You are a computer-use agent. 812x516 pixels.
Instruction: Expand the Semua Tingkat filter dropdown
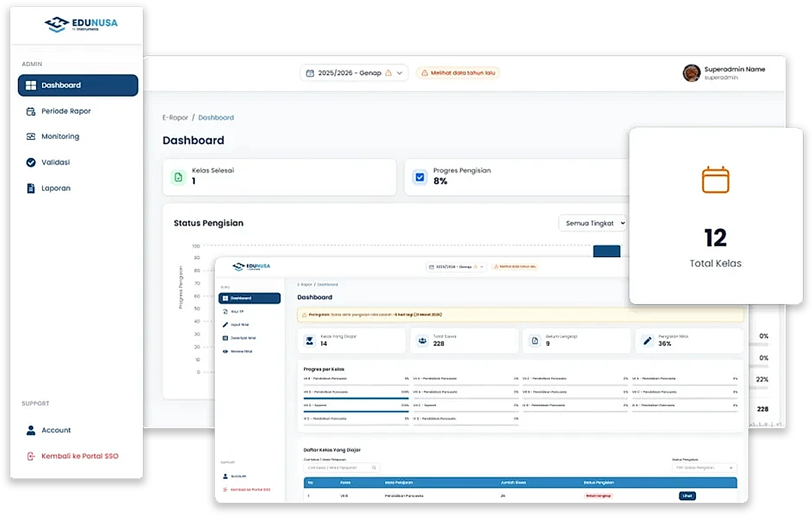point(592,223)
